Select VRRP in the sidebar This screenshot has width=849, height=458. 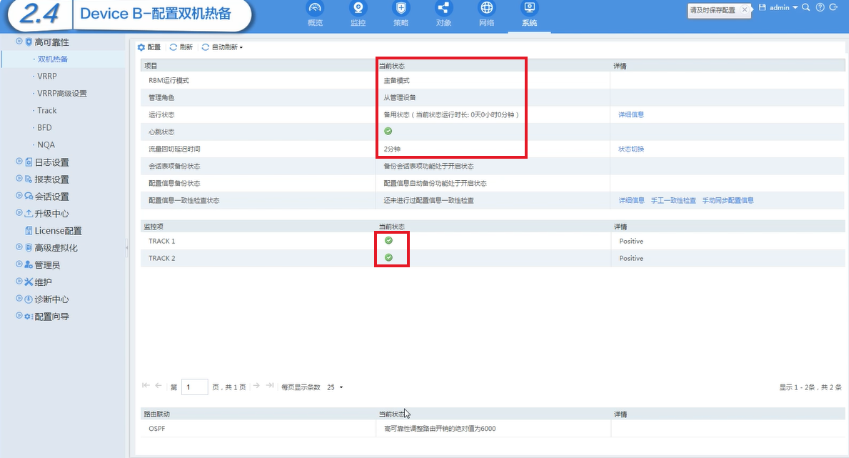click(47, 76)
